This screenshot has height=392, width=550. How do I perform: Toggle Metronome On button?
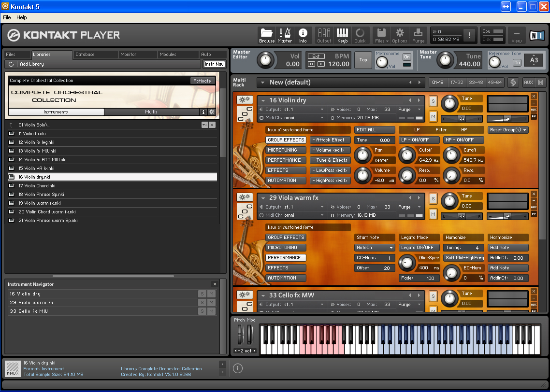(407, 57)
